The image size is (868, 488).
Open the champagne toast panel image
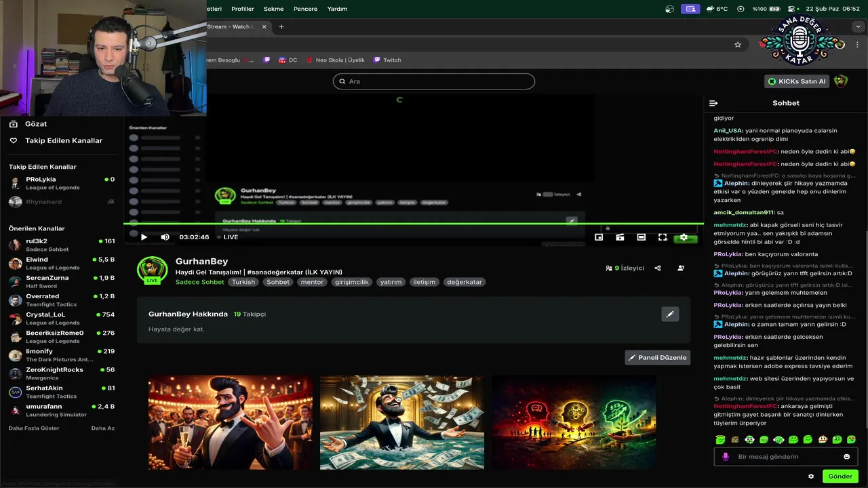click(x=231, y=422)
